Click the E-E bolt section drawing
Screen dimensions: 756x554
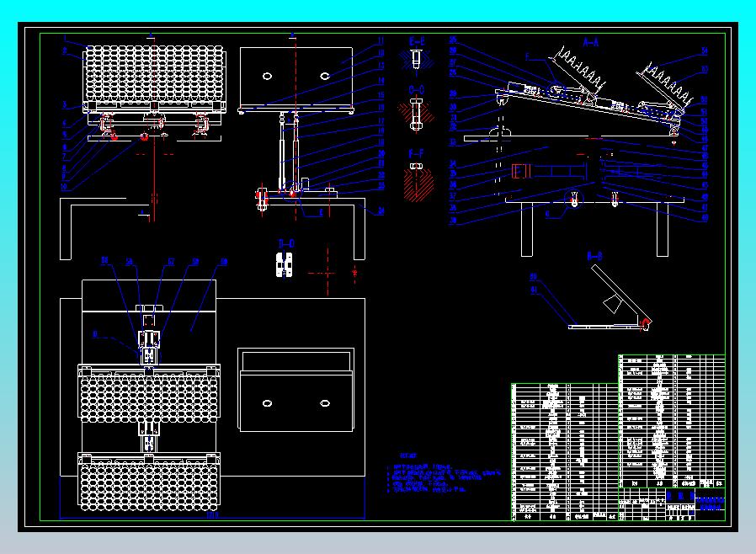pyautogui.click(x=417, y=60)
